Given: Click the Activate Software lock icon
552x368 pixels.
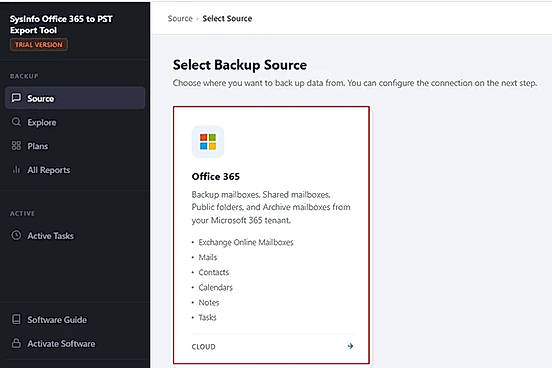Looking at the screenshot, I should (x=16, y=343).
